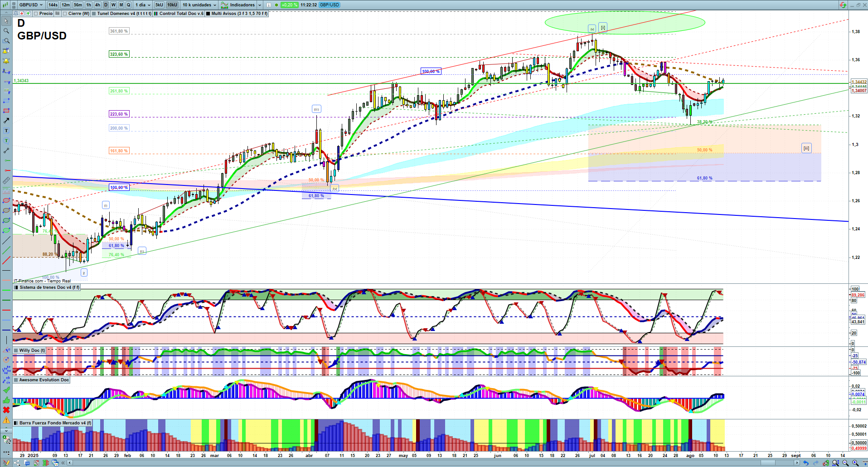
Task: Select the green speech bubble text tool
Action: tap(6, 141)
